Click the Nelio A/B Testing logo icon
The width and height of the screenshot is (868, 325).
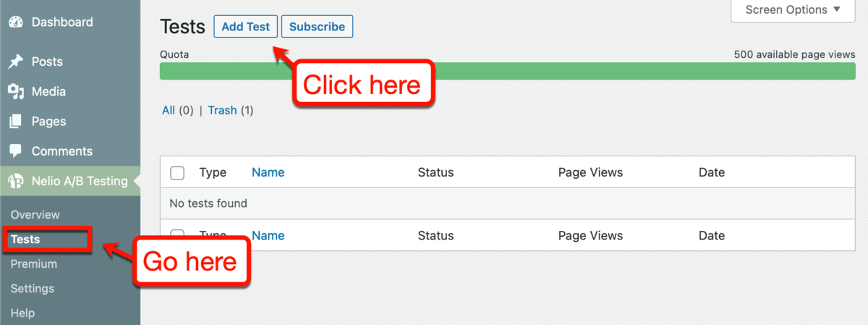[15, 181]
